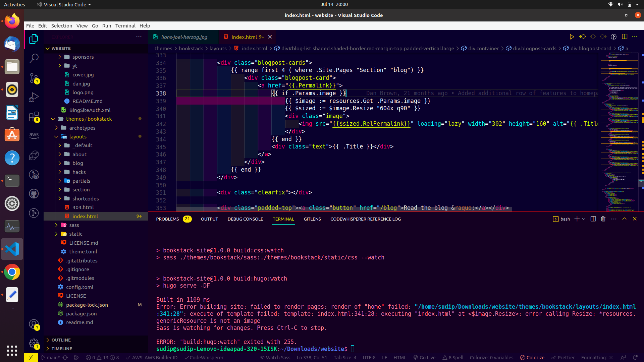The height and width of the screenshot is (362, 644).
Task: Open the Search view in activity bar
Action: coord(34,58)
